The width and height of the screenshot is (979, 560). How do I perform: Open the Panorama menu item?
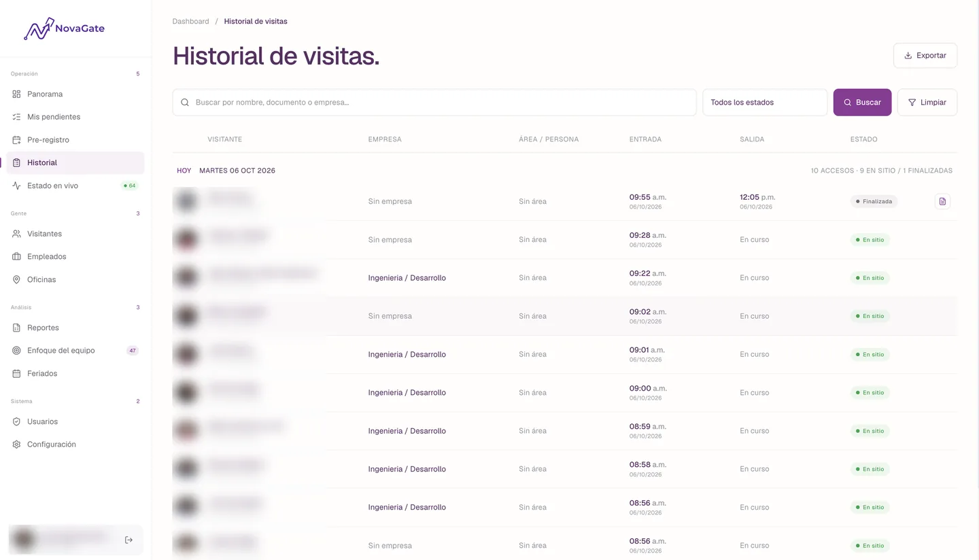(x=75, y=94)
